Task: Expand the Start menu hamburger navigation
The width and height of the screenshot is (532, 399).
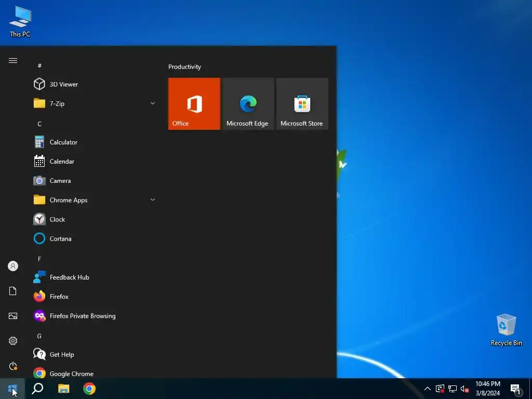Action: click(x=13, y=60)
